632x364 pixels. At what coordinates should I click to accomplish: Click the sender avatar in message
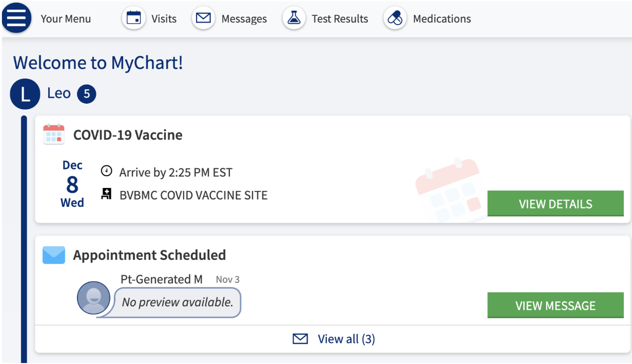tap(94, 298)
